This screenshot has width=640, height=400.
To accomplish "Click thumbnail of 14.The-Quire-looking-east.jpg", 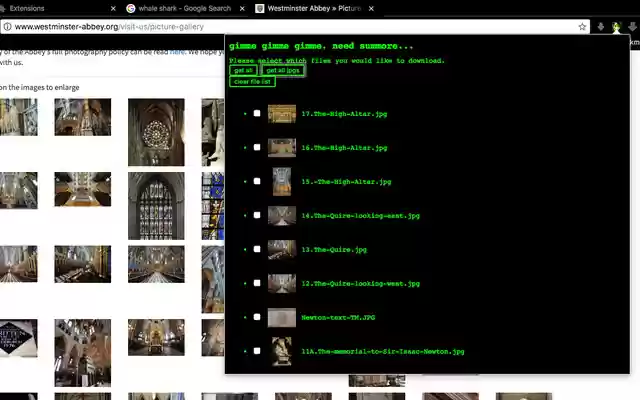I will pyautogui.click(x=282, y=216).
